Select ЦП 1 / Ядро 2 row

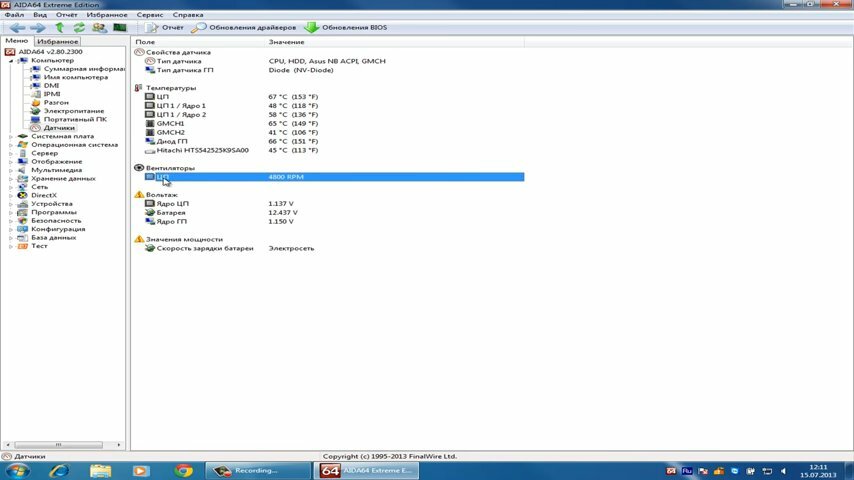(x=329, y=114)
